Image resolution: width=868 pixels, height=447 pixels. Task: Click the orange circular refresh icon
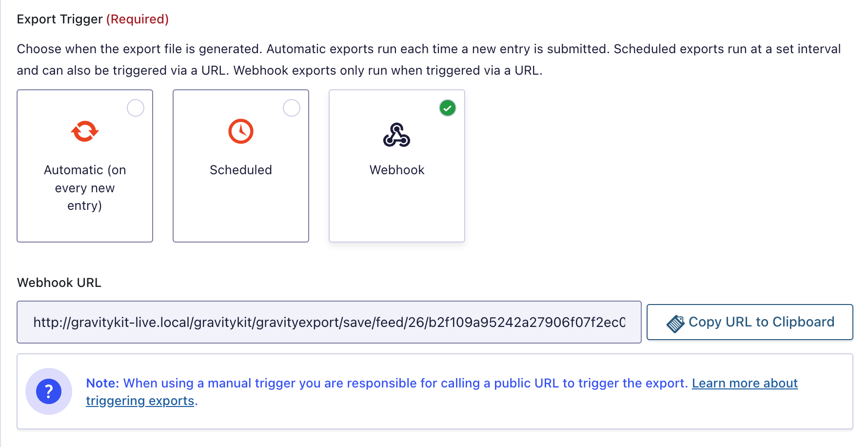point(84,131)
